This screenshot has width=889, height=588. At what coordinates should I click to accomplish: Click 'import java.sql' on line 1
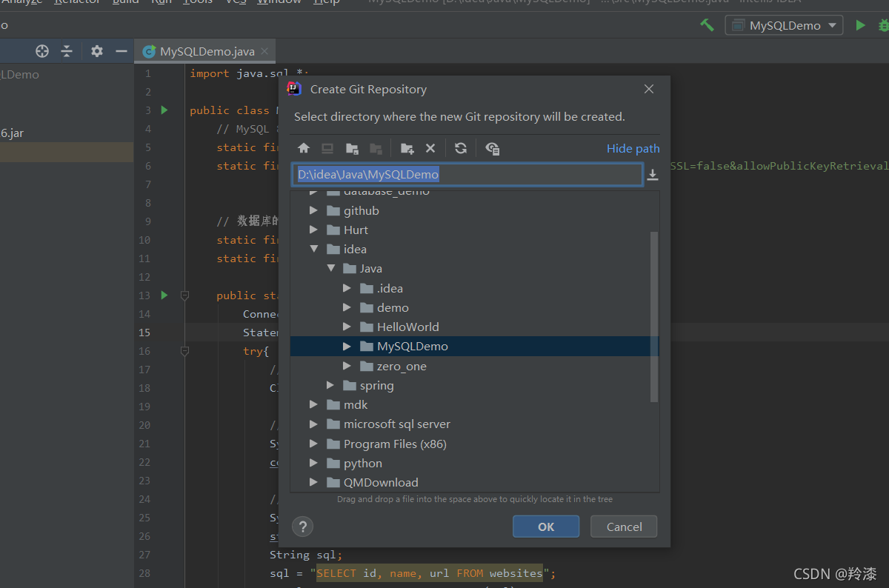pyautogui.click(x=239, y=73)
